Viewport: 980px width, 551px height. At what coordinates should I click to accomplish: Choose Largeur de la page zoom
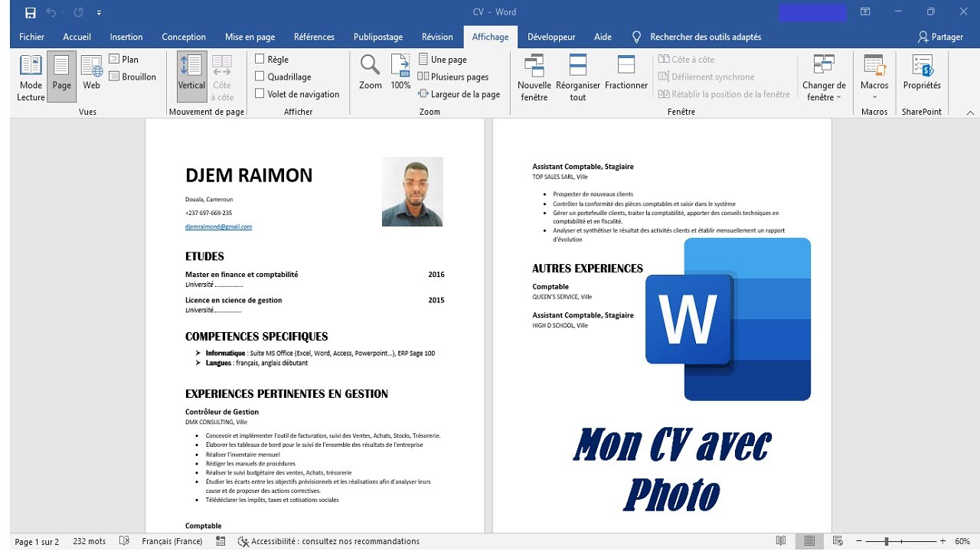point(459,94)
